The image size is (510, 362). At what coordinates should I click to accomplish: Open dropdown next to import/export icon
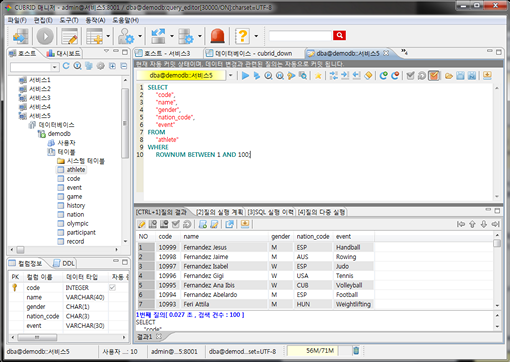tap(172, 36)
